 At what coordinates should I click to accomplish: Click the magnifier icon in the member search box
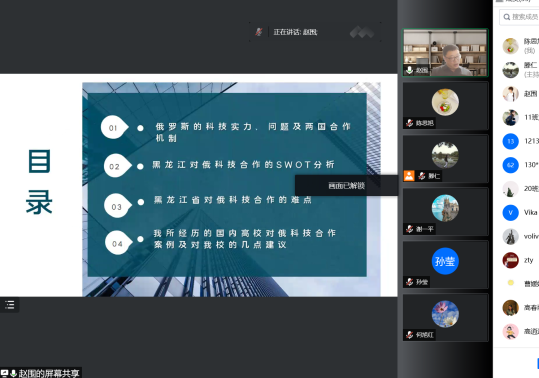(x=507, y=17)
